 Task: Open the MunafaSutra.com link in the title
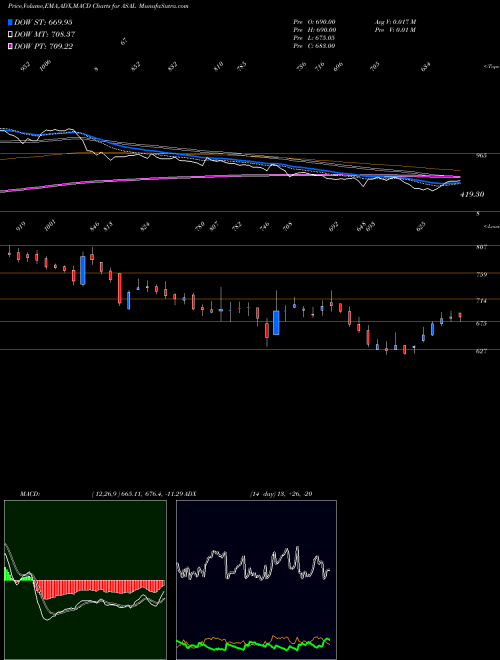(163, 6)
